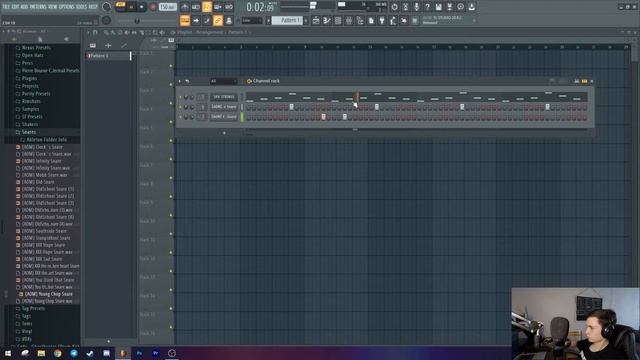Mute Track 1 in the playlist
Image resolution: width=640 pixels, height=360 pixels.
[x=171, y=65]
